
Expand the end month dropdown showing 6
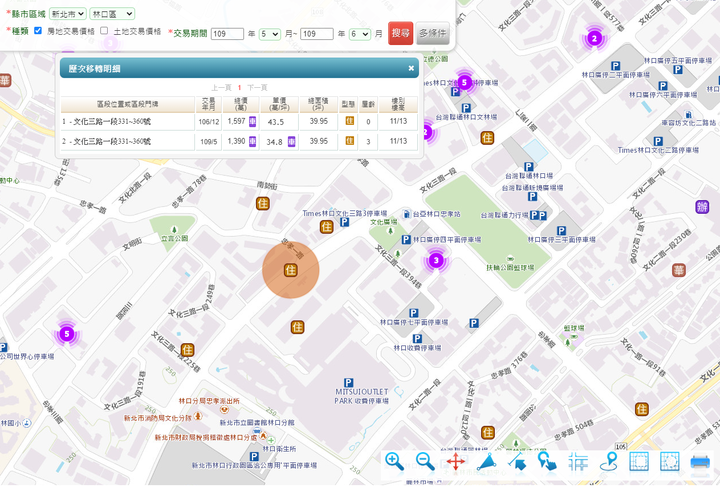359,34
